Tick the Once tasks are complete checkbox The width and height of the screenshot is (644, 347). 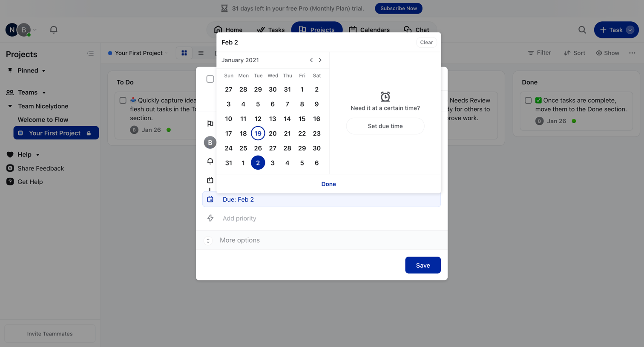point(528,101)
